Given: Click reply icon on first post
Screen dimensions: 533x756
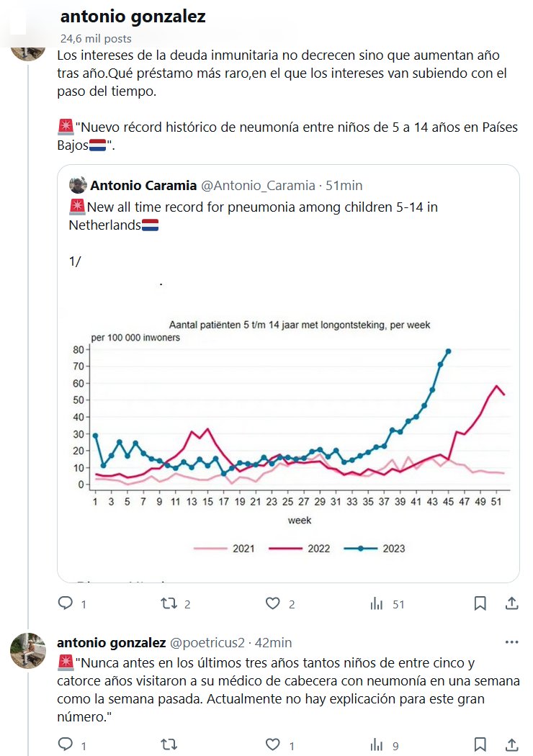Looking at the screenshot, I should point(65,603).
